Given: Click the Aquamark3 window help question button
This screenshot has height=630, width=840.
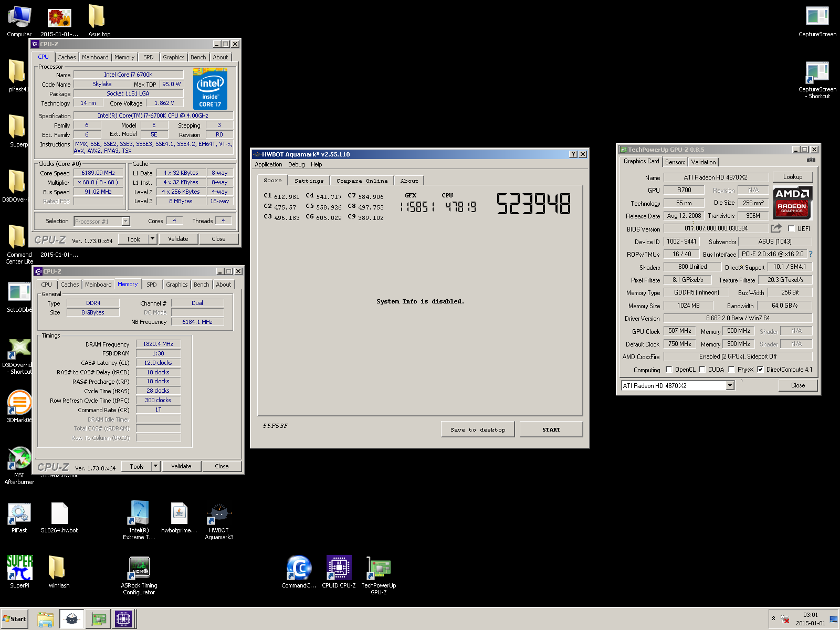Looking at the screenshot, I should [x=573, y=154].
